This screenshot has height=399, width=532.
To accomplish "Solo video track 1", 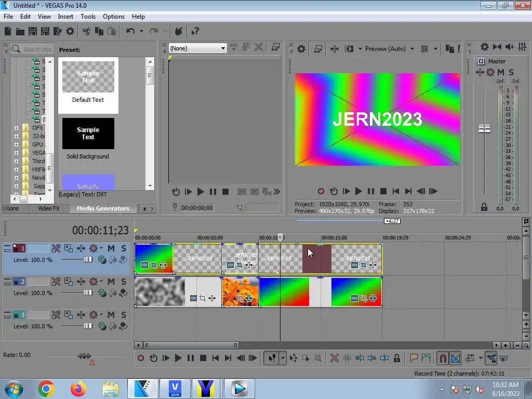I will click(124, 248).
